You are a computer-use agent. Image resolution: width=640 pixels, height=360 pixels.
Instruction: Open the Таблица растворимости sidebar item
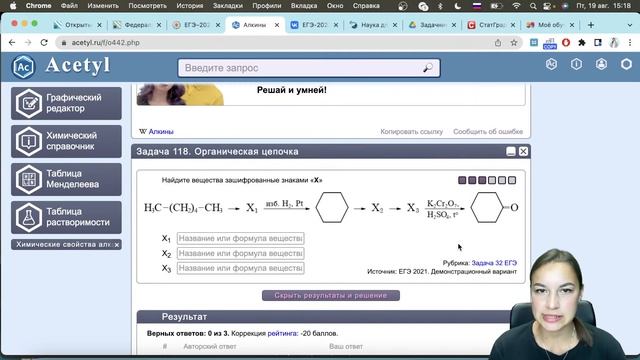(66, 217)
